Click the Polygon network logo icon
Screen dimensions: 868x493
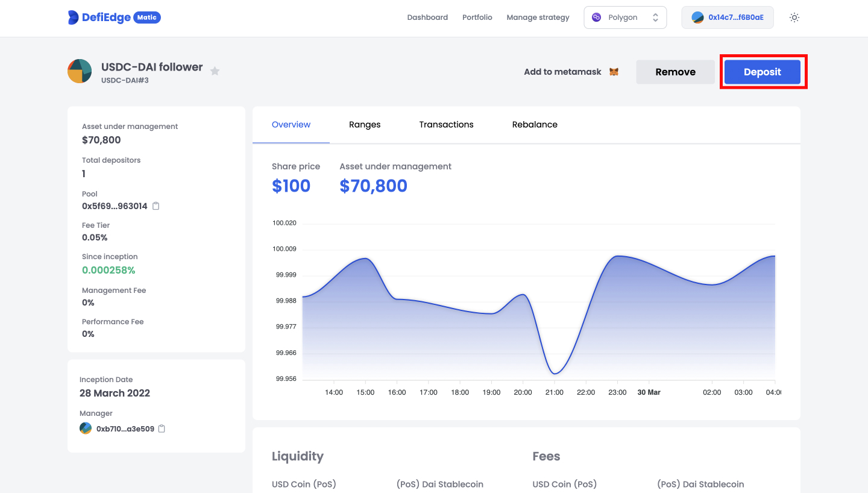point(597,17)
